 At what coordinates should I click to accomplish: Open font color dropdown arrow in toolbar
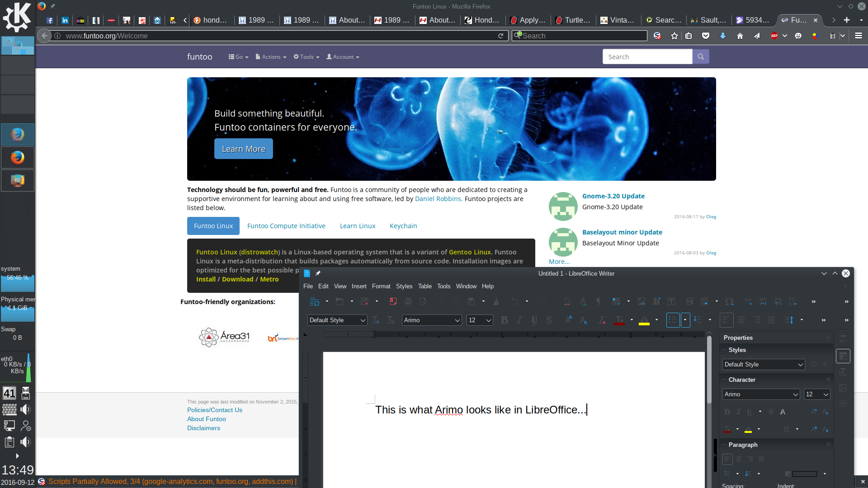tap(632, 320)
